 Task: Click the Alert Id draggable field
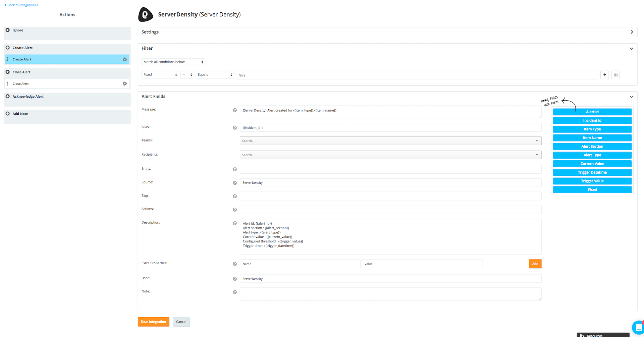pyautogui.click(x=592, y=112)
